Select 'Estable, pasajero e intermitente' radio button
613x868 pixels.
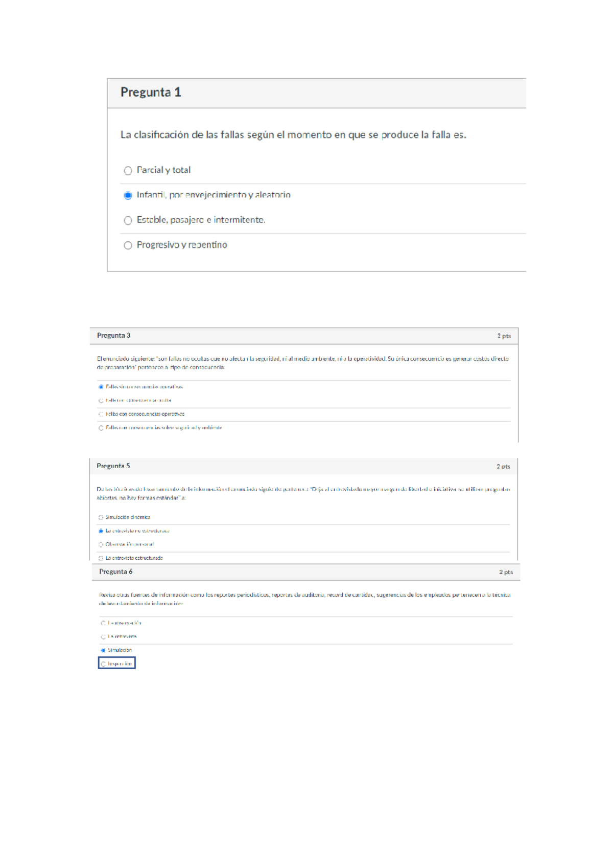pos(128,220)
